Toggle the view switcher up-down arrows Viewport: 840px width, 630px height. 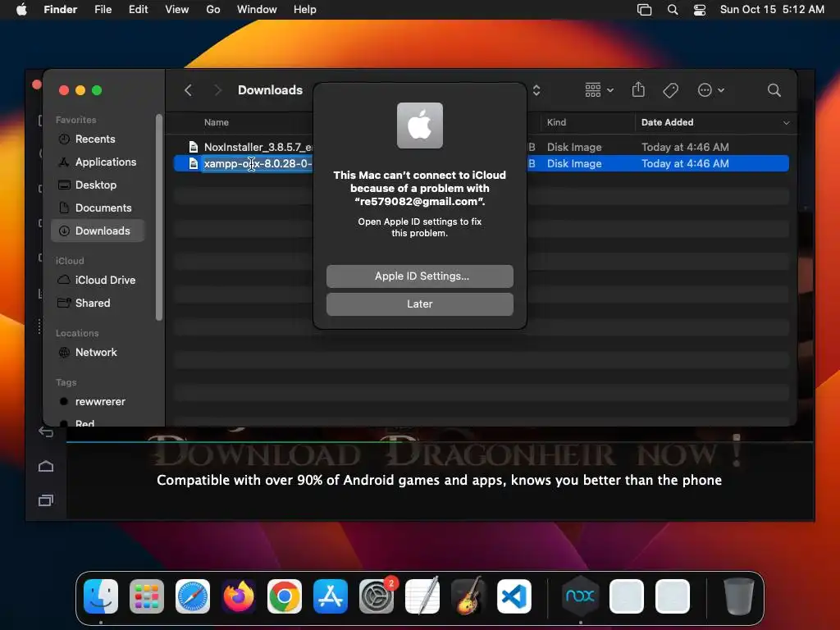click(536, 90)
